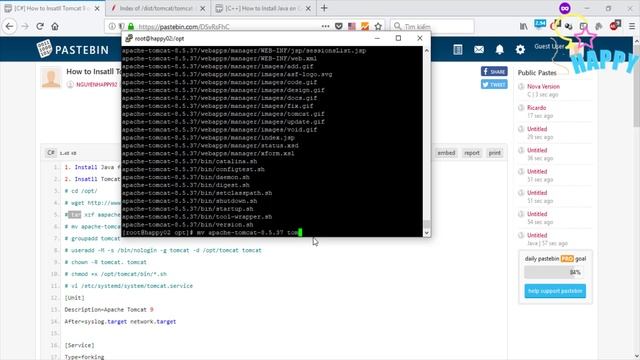The height and width of the screenshot is (360, 640).
Task: Open a new browser tab with plus
Action: tap(324, 8)
